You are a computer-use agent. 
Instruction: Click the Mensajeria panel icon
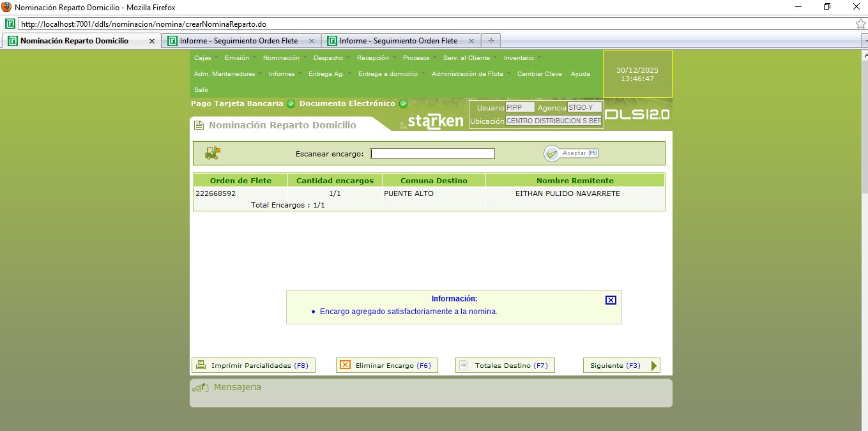click(201, 388)
